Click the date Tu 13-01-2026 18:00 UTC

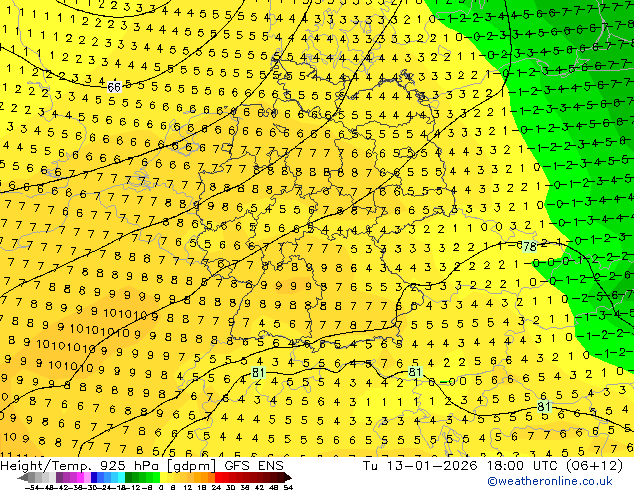coord(459,466)
